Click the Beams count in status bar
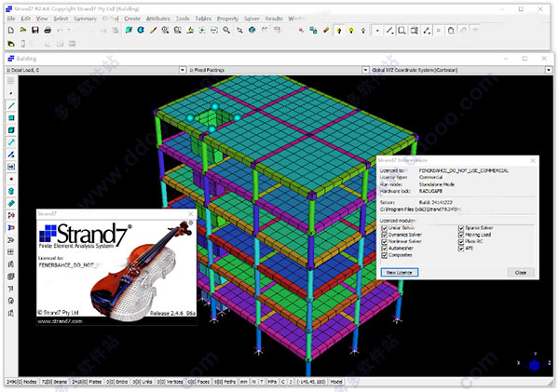Viewport: 559px width, 392px height. coord(54,382)
